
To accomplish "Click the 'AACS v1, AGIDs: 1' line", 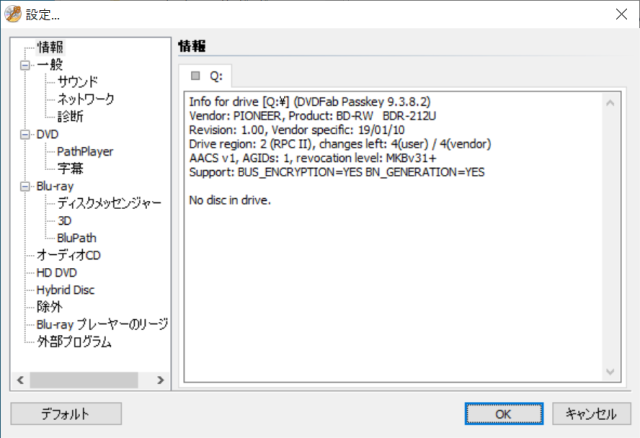I will tap(313, 158).
